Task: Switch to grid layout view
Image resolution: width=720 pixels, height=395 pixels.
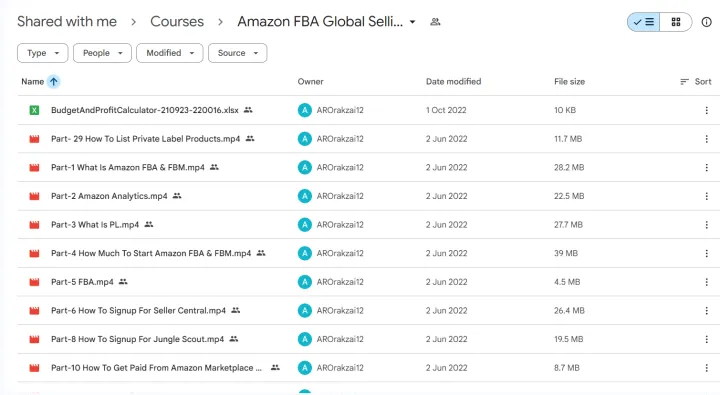Action: pyautogui.click(x=676, y=22)
